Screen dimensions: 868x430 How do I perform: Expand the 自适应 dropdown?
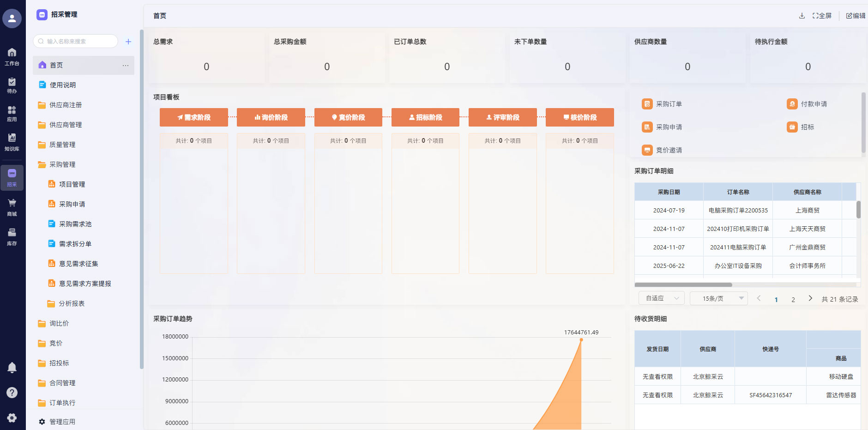[662, 298]
